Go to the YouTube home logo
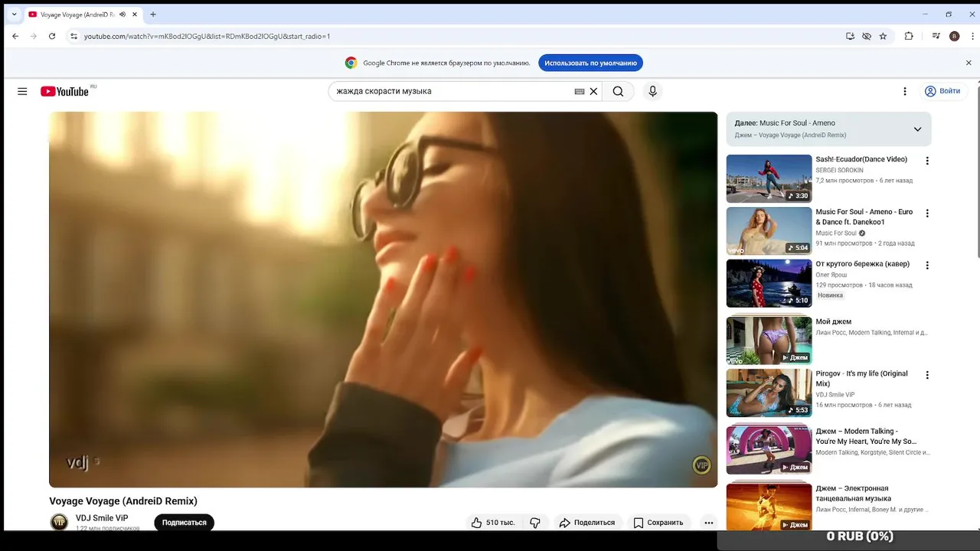Screen dimensions: 980x551 pyautogui.click(x=64, y=91)
